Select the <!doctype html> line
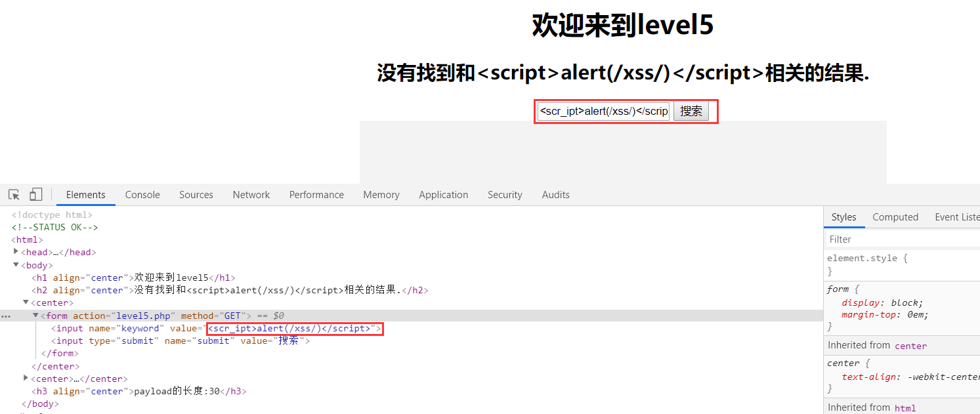The height and width of the screenshot is (414, 980). coord(52,215)
